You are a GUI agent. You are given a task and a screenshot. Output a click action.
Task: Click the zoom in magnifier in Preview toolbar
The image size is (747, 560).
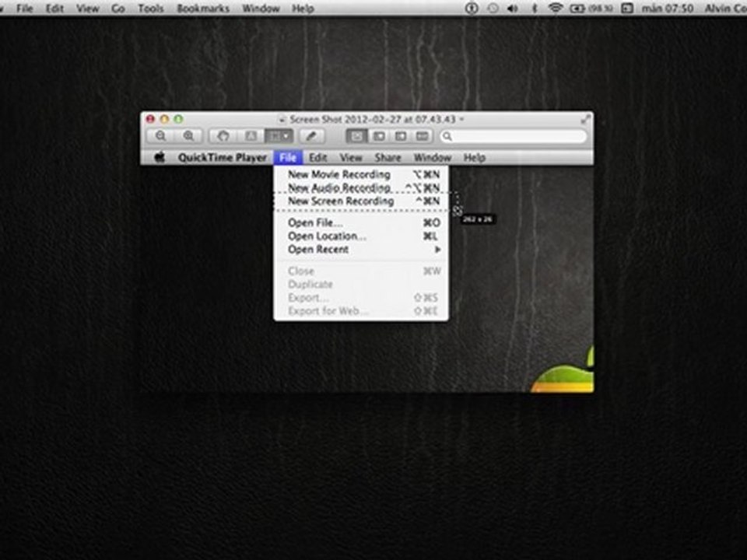[188, 136]
